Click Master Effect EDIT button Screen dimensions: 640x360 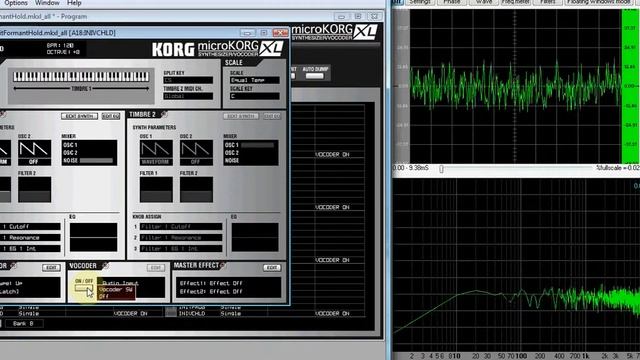click(x=272, y=268)
